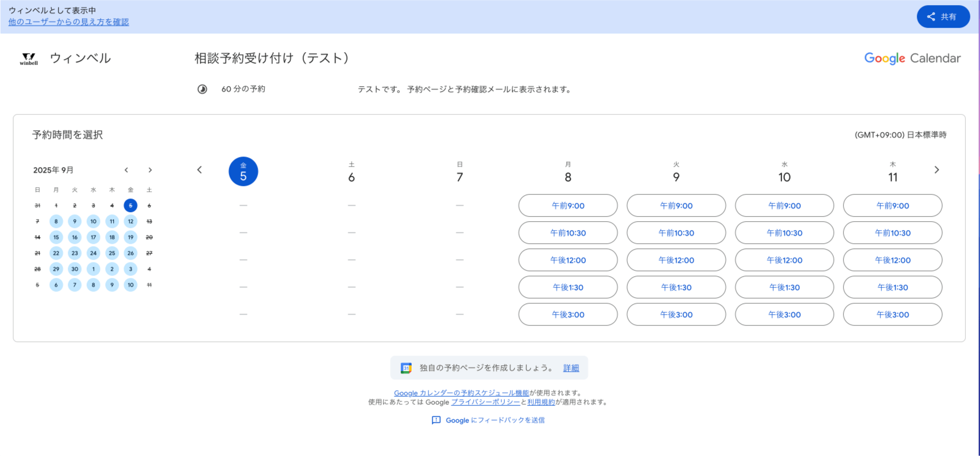980x456 pixels.
Task: Open the プライバシーポリシー link
Action: [485, 402]
